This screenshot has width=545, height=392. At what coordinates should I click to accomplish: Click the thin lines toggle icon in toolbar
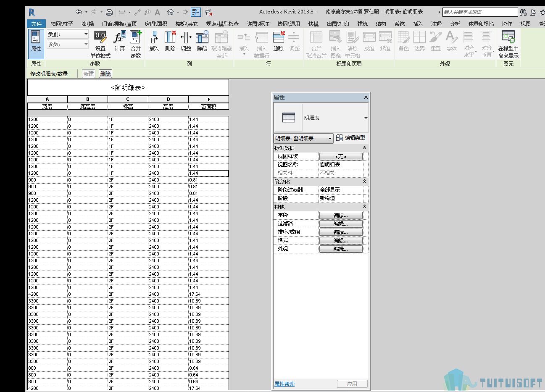pyautogui.click(x=196, y=12)
